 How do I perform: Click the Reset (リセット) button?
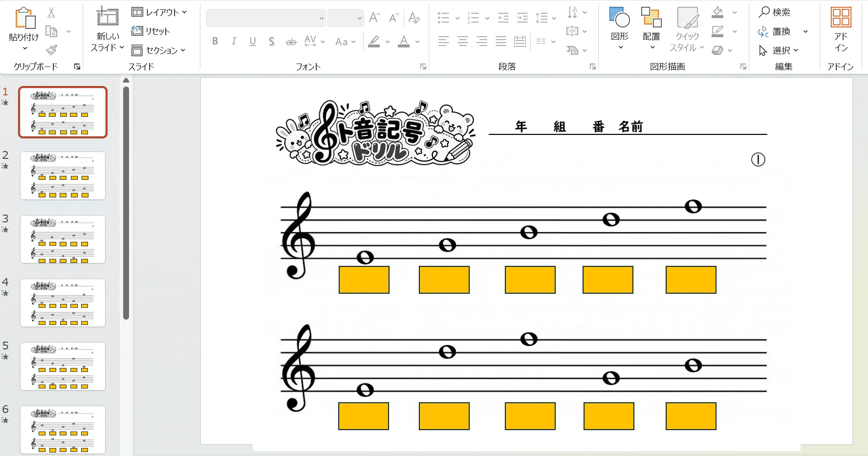pos(151,31)
